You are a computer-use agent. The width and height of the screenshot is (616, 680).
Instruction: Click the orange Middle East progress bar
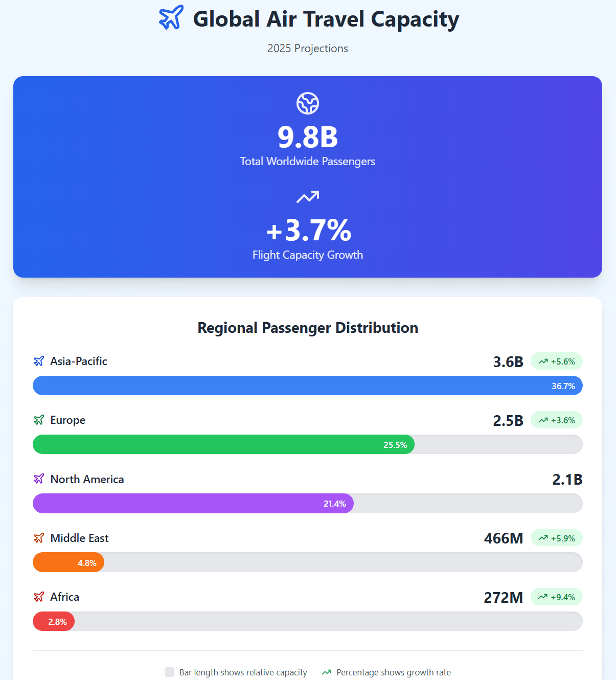(68, 562)
